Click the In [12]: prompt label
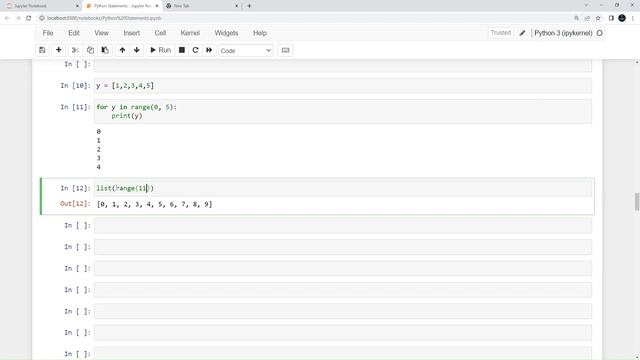This screenshot has height=360, width=640. pos(76,188)
